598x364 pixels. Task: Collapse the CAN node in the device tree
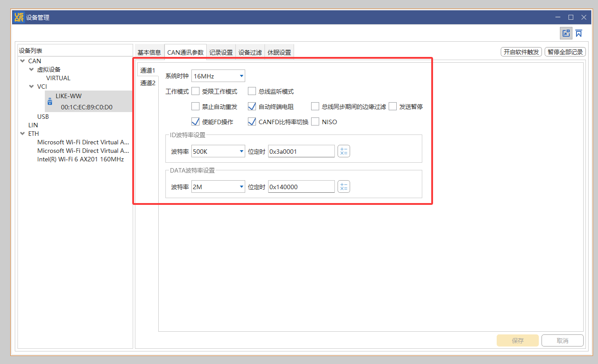click(22, 61)
